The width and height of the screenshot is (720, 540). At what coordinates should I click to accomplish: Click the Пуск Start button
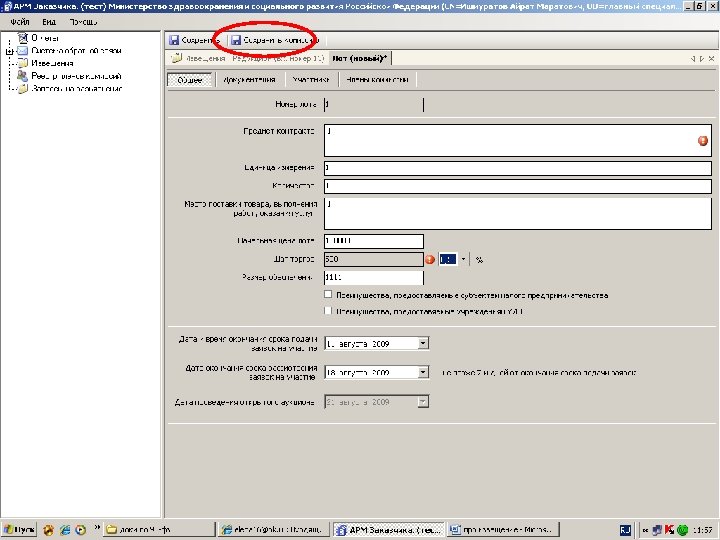pos(19,529)
